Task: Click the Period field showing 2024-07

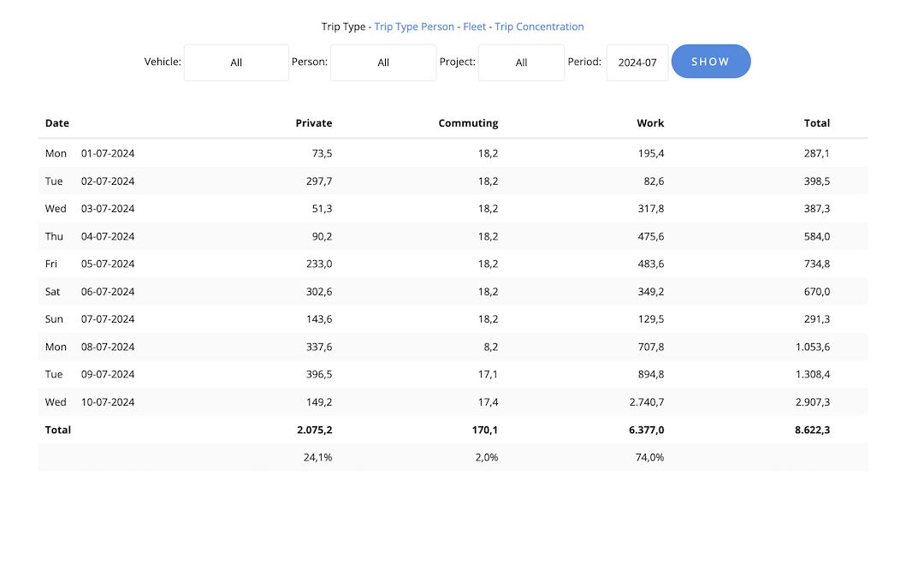Action: (x=637, y=62)
